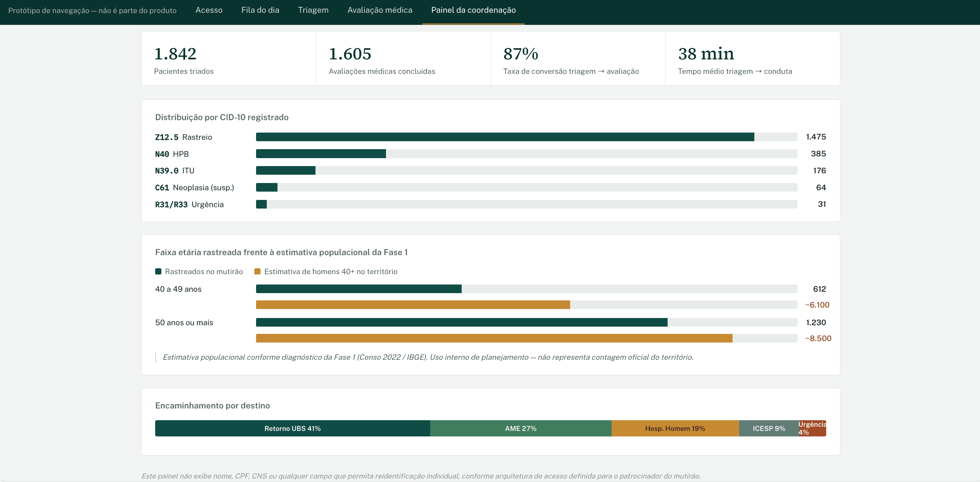
Task: Click the Encaminhamento por destino heading
Action: [x=213, y=406]
